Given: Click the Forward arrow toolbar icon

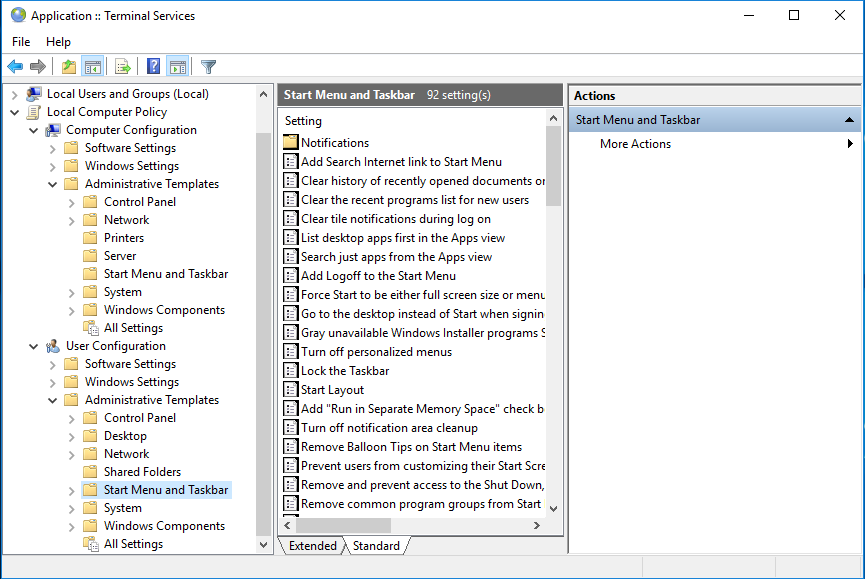Looking at the screenshot, I should pyautogui.click(x=38, y=67).
